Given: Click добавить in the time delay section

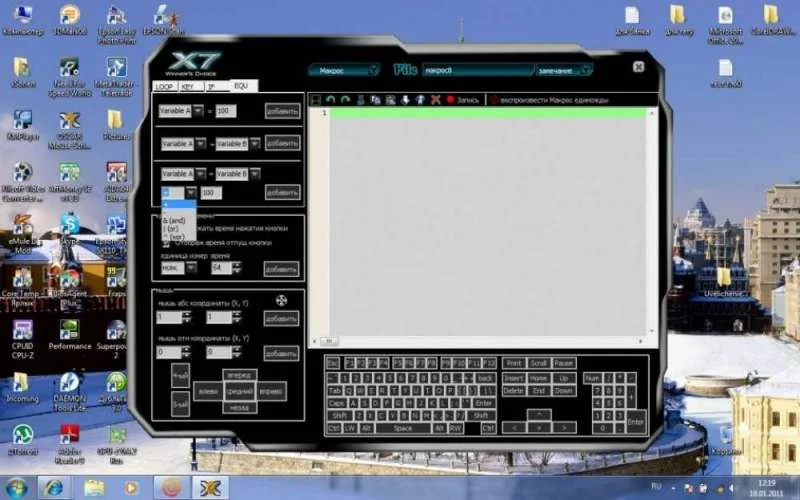Looking at the screenshot, I should [x=282, y=269].
